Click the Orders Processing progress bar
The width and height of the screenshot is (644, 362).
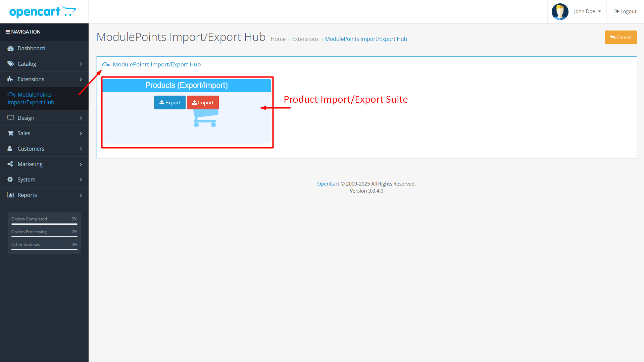pos(44,237)
